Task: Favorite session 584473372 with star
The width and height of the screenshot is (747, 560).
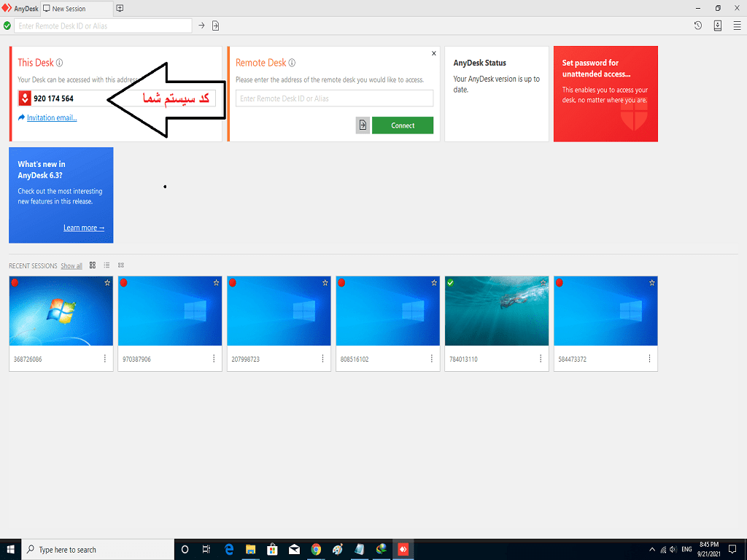Action: click(x=651, y=283)
